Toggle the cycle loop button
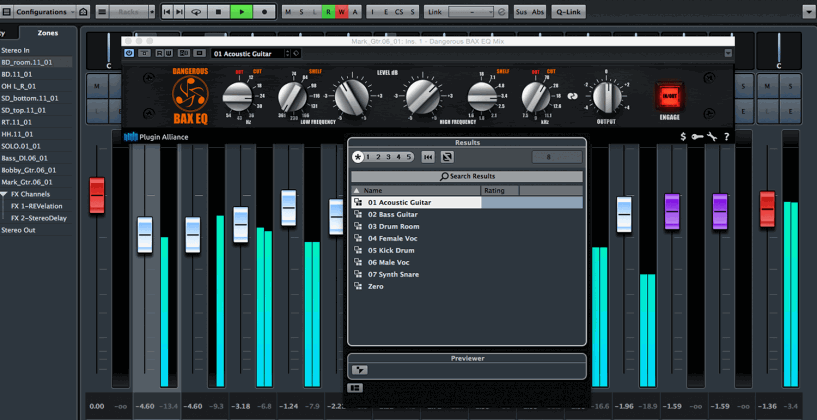This screenshot has height=420, width=817. pyautogui.click(x=196, y=11)
